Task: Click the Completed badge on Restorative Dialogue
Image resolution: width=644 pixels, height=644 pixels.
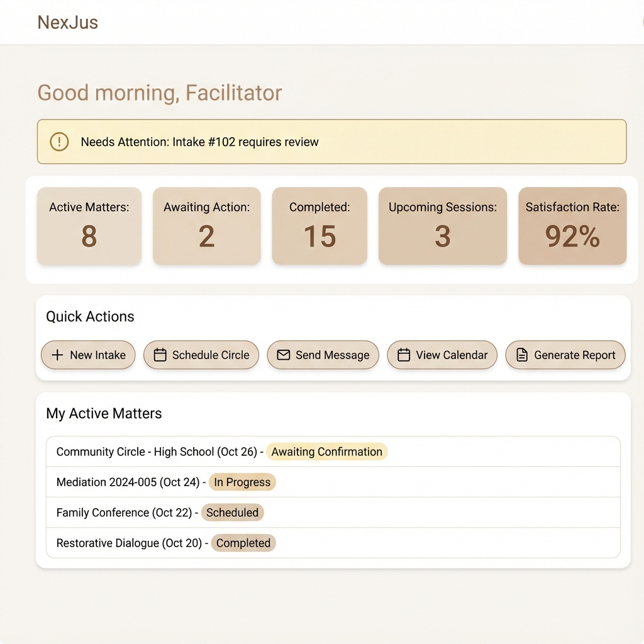Action: tap(243, 543)
